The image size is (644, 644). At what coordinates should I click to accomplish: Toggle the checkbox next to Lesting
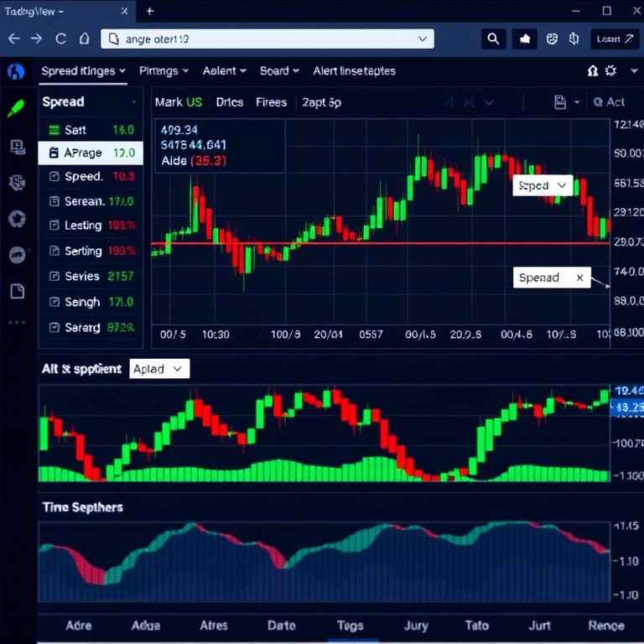pyautogui.click(x=55, y=226)
